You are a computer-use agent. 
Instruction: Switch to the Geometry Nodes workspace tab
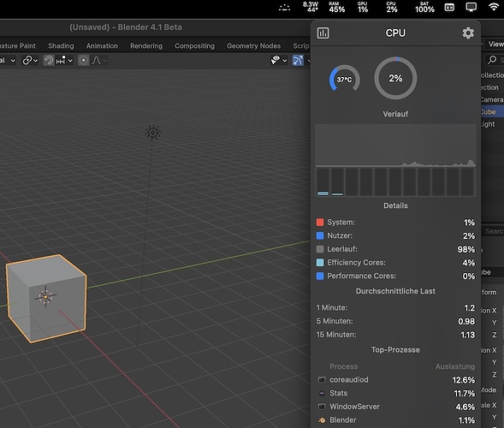(x=253, y=46)
